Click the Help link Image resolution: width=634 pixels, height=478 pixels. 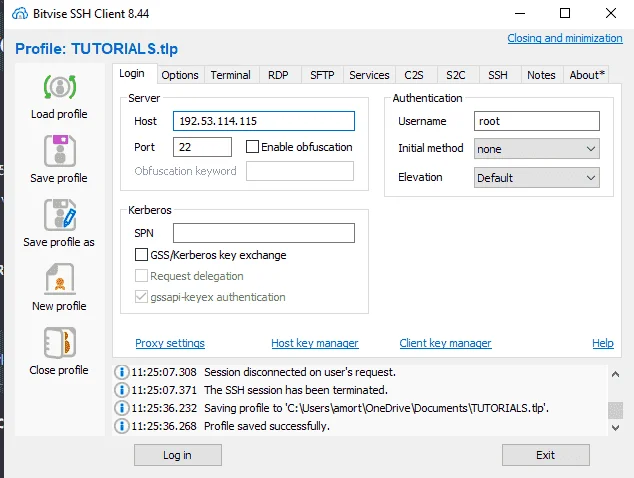pos(602,343)
